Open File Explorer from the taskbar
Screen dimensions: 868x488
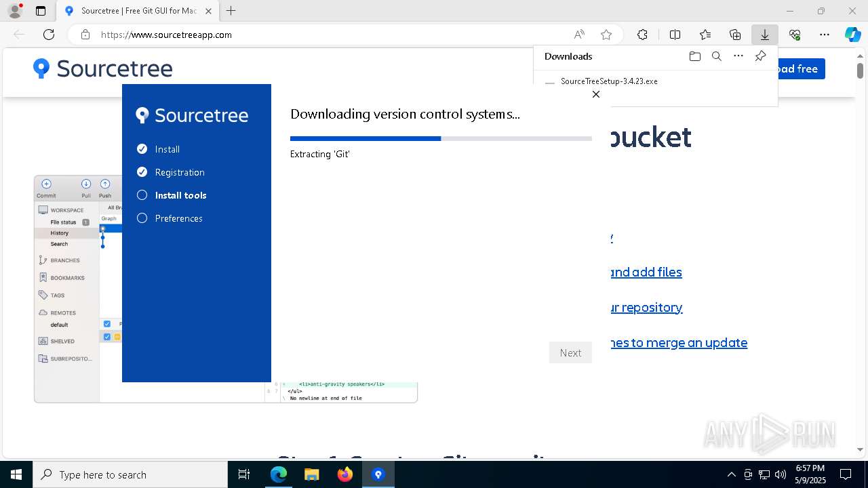(x=311, y=474)
